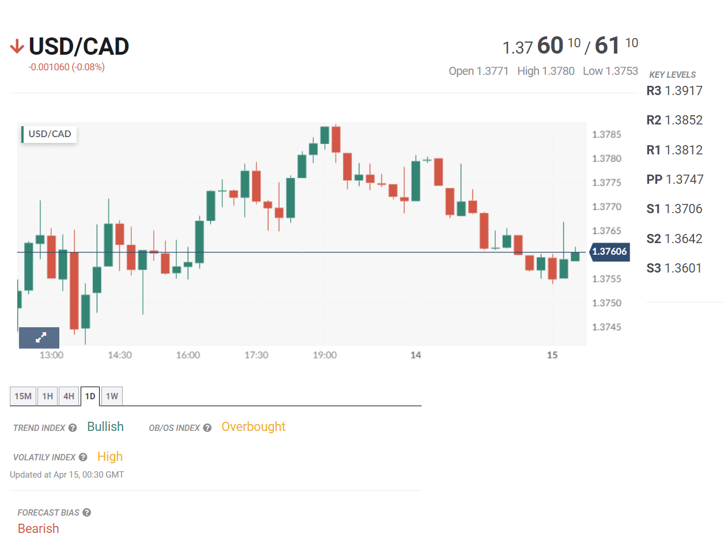
Task: Click the Volatility Index help icon
Action: click(84, 457)
